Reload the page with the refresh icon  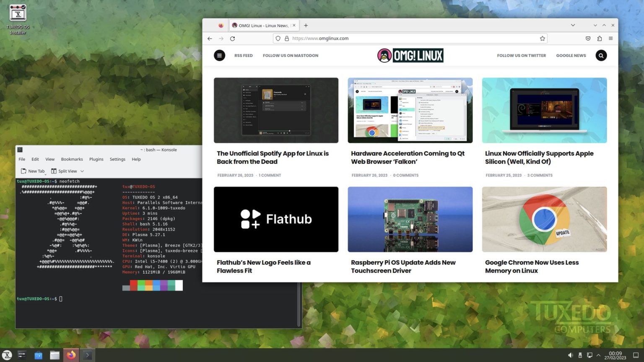click(233, 38)
